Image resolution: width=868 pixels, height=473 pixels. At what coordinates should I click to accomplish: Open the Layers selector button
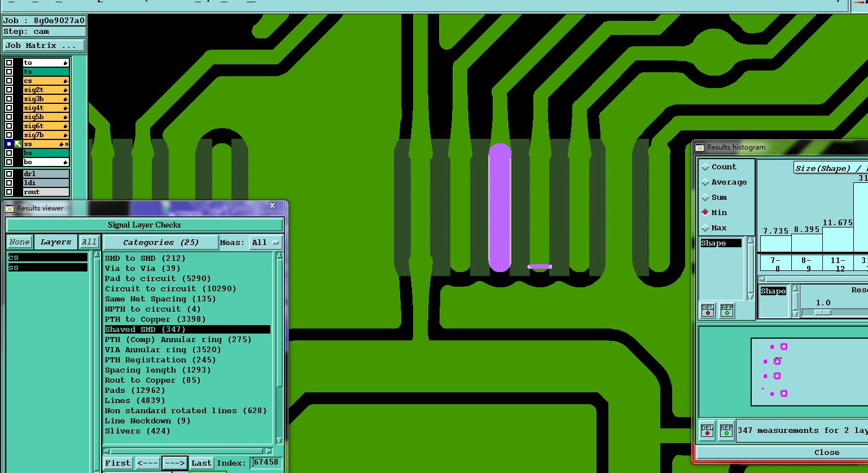55,242
